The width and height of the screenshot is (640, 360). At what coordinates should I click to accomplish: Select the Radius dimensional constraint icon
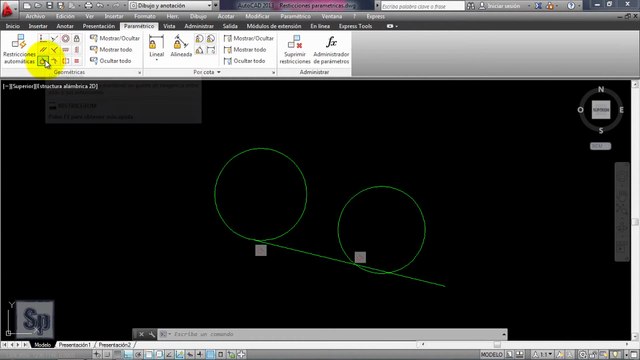pyautogui.click(x=199, y=39)
